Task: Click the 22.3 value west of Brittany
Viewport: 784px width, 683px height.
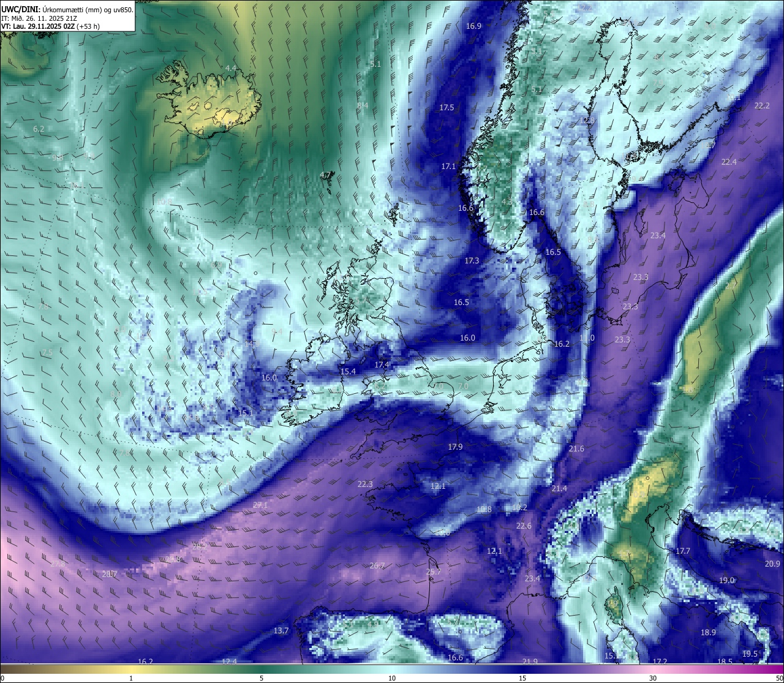Action: click(365, 484)
